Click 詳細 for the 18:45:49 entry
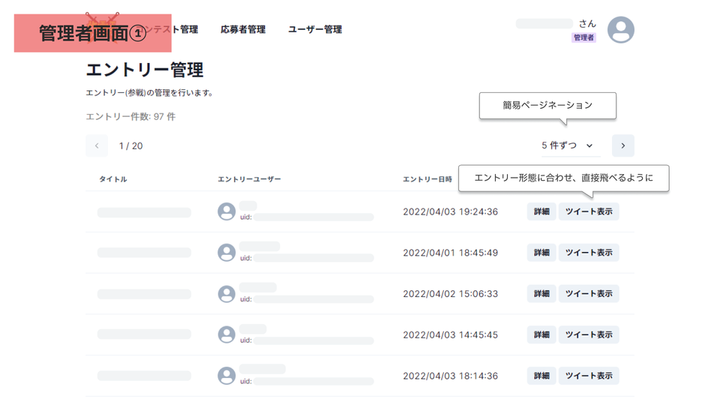The height and width of the screenshot is (405, 720). coord(541,253)
